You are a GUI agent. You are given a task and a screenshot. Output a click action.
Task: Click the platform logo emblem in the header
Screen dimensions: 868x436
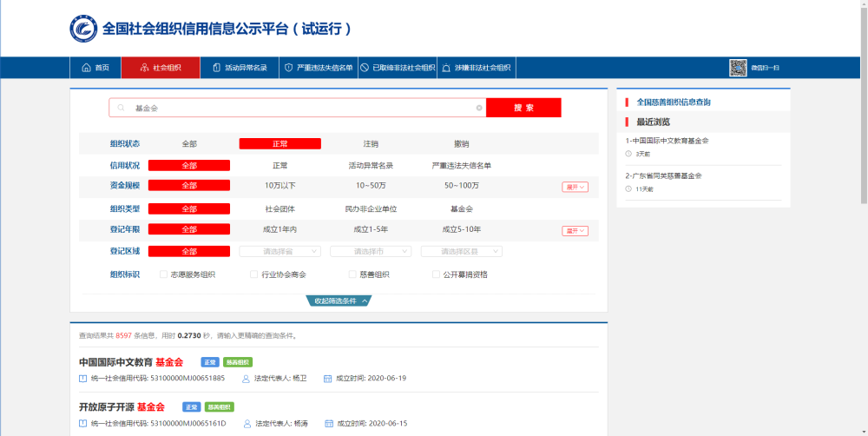pos(83,29)
